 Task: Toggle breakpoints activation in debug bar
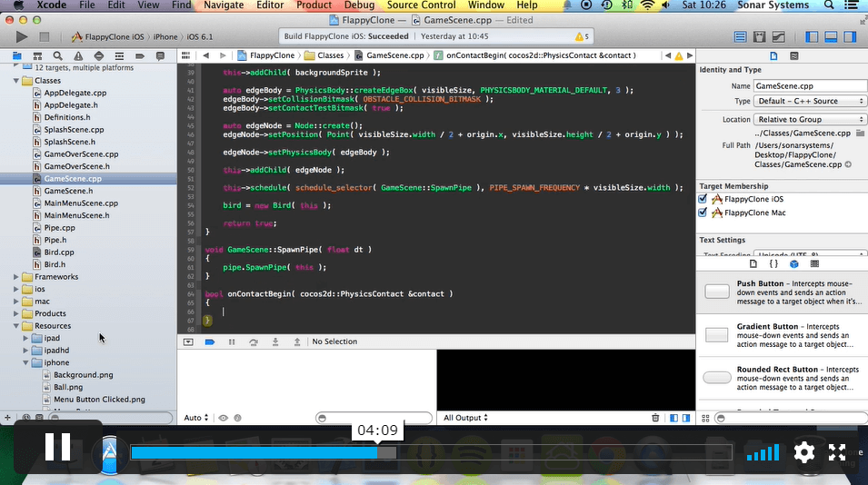point(210,341)
